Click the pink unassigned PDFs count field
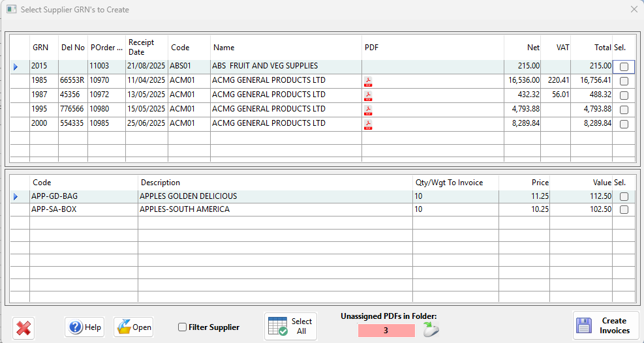Screen dimensions: 644x343 pyautogui.click(x=386, y=331)
